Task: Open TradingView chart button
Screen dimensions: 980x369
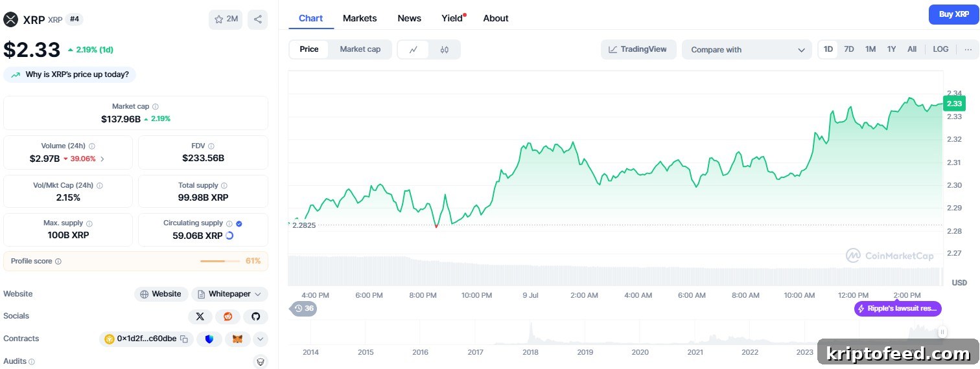Action: tap(638, 49)
